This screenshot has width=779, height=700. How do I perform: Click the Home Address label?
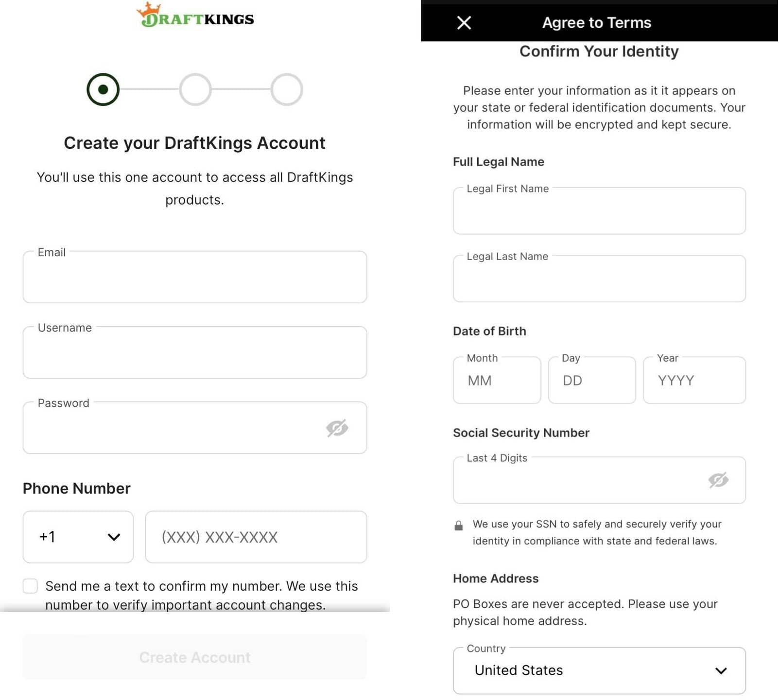(x=496, y=578)
